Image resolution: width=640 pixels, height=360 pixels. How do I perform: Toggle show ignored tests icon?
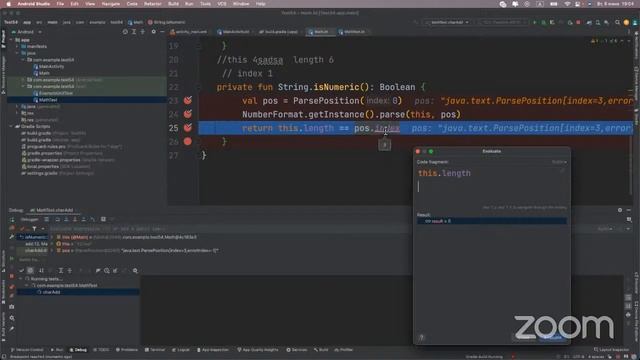click(30, 271)
